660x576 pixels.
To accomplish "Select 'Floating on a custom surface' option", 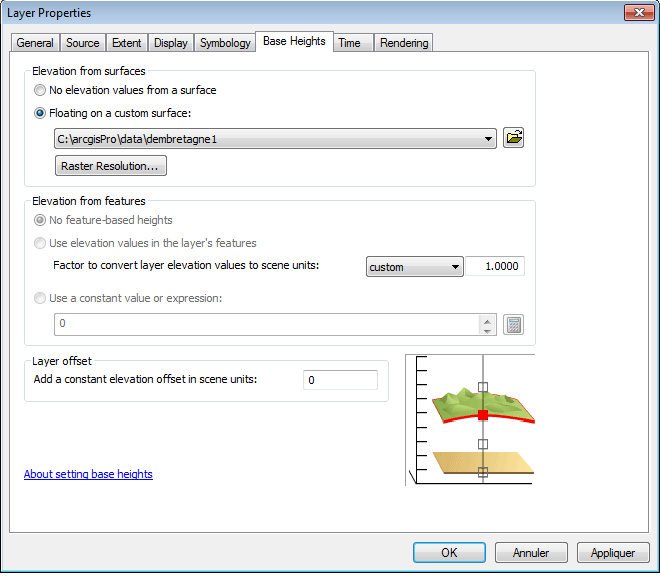I will point(41,113).
